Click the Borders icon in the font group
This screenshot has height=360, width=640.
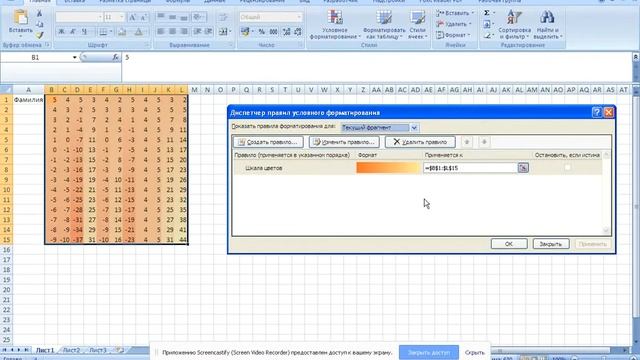coord(103,31)
